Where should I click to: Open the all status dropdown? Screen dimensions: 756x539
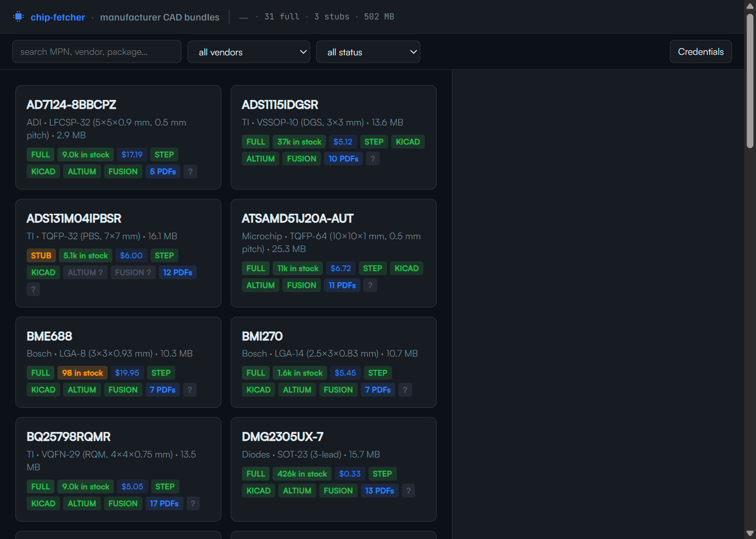pyautogui.click(x=368, y=52)
